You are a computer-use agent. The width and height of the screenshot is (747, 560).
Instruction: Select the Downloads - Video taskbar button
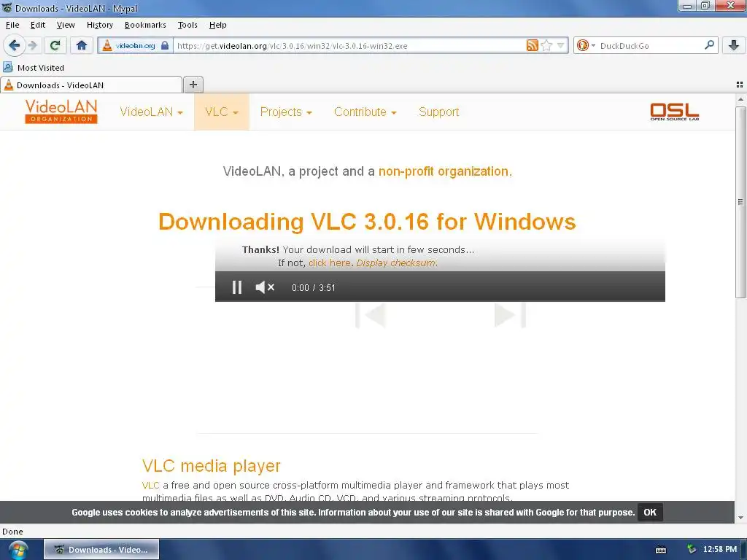tap(101, 550)
